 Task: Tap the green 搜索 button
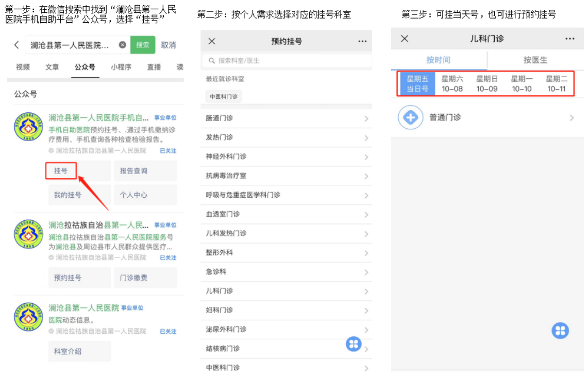coord(143,45)
